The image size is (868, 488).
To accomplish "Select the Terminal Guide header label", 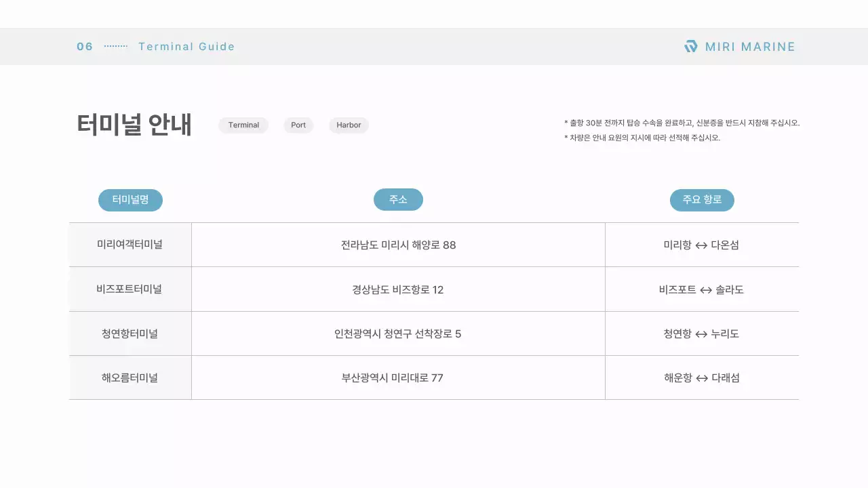I will point(186,46).
